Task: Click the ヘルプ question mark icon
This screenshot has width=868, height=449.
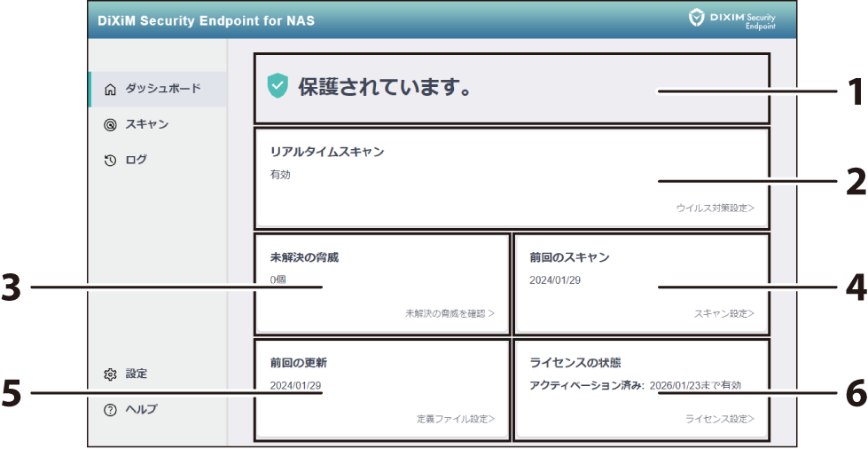Action: click(x=110, y=410)
